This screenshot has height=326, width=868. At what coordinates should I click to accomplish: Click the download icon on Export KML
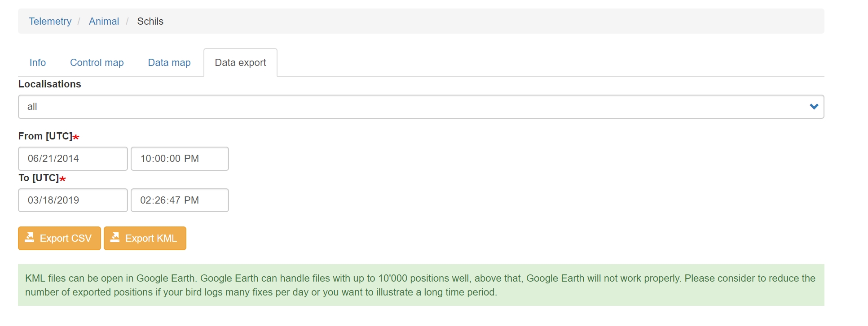[x=115, y=237]
